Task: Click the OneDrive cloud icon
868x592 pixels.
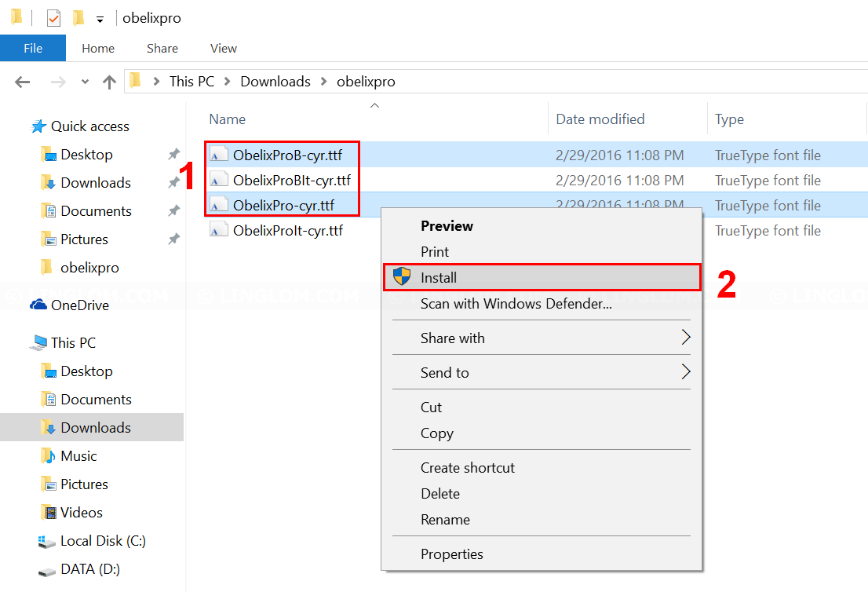Action: click(x=38, y=305)
